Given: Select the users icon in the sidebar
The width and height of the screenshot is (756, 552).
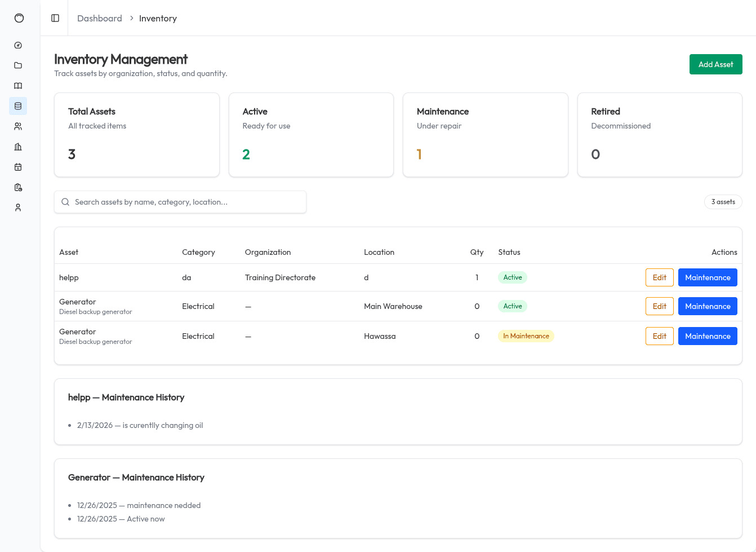Looking at the screenshot, I should coord(18,126).
